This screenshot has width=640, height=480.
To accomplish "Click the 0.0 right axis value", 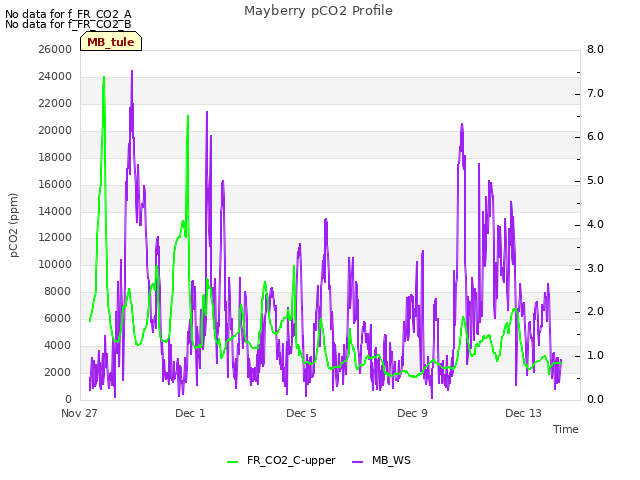I will pyautogui.click(x=595, y=399).
